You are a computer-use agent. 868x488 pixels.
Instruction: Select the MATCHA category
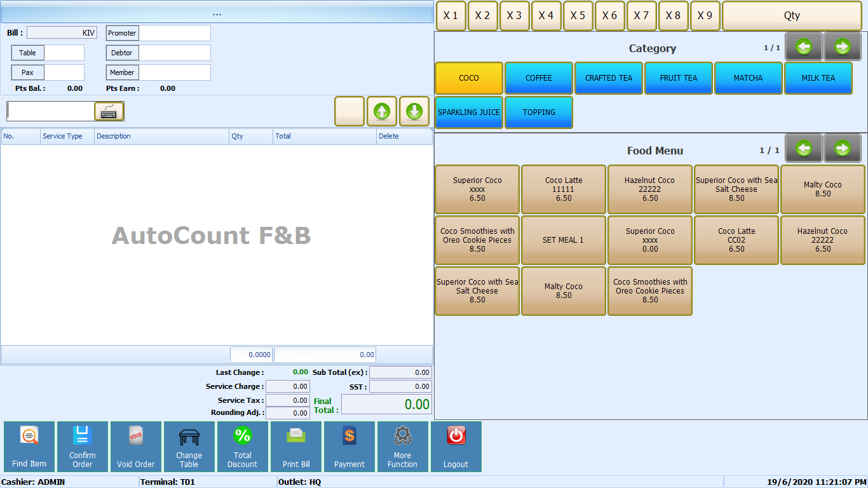pos(749,78)
